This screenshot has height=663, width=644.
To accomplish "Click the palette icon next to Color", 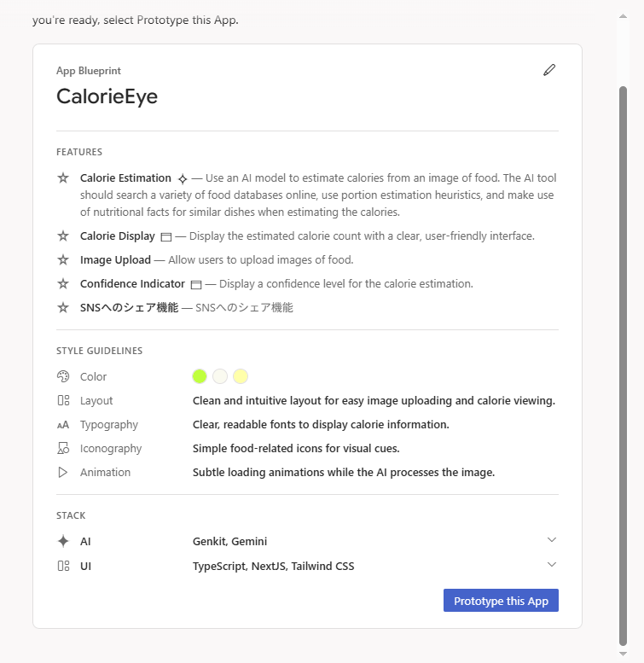I will click(x=63, y=376).
